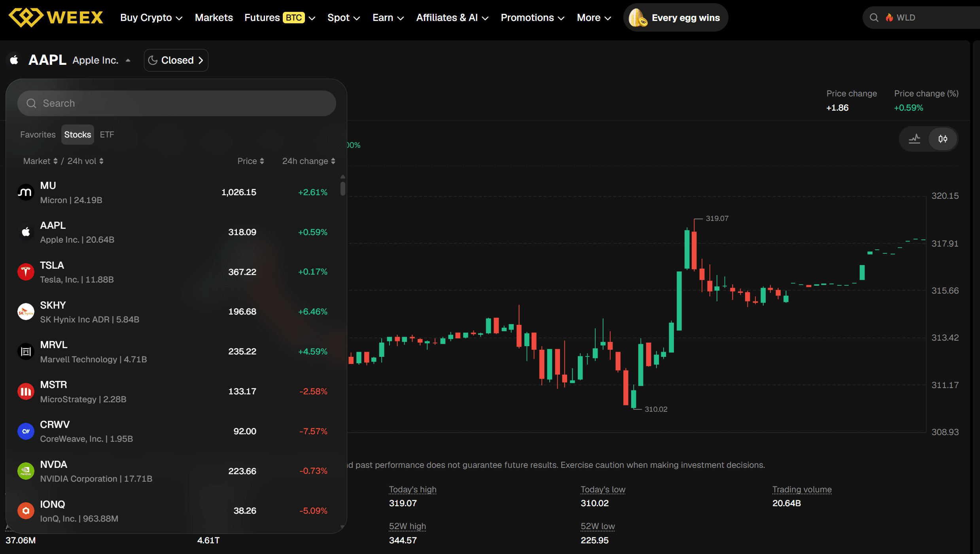Viewport: 980px width, 554px height.
Task: Click the SKHY change +6.46%
Action: (x=312, y=312)
